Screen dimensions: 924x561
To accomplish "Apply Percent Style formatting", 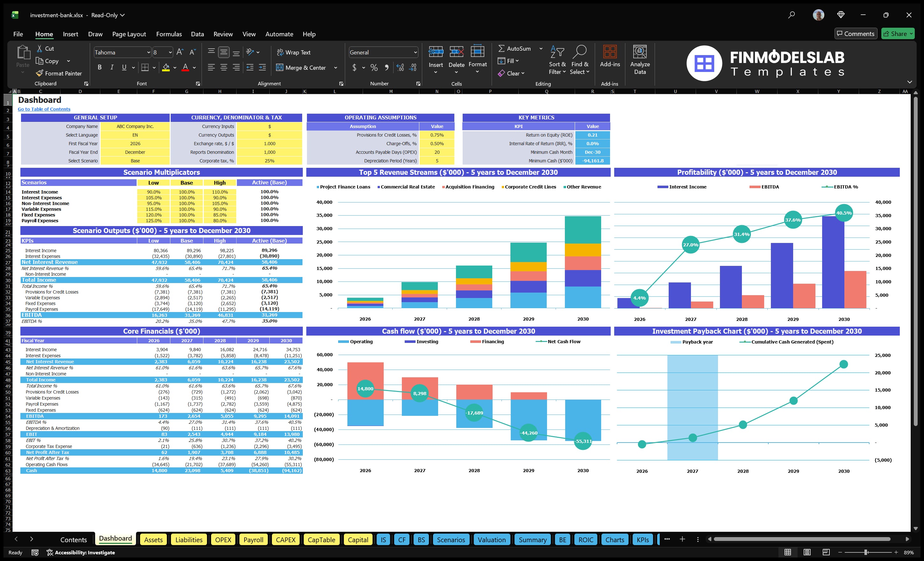I will [x=373, y=67].
